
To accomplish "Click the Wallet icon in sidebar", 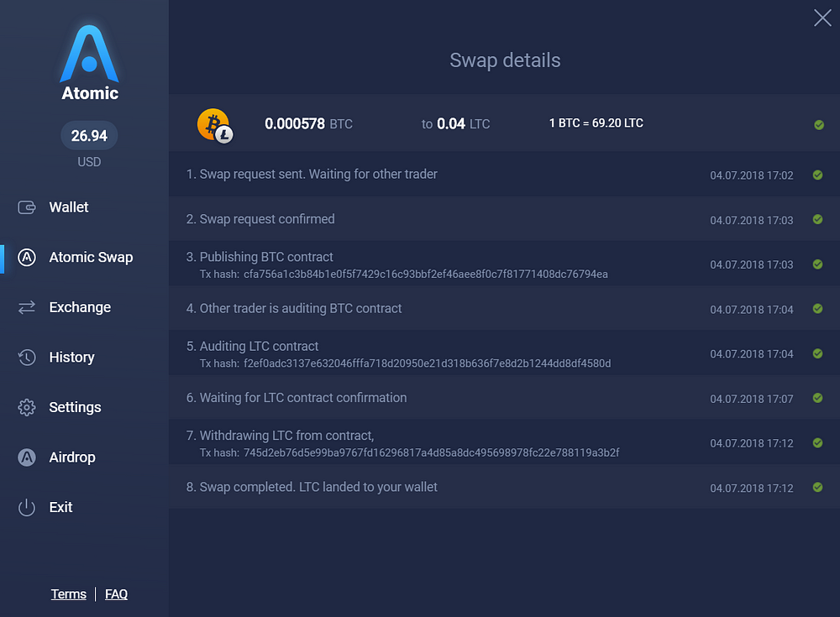I will 27,207.
